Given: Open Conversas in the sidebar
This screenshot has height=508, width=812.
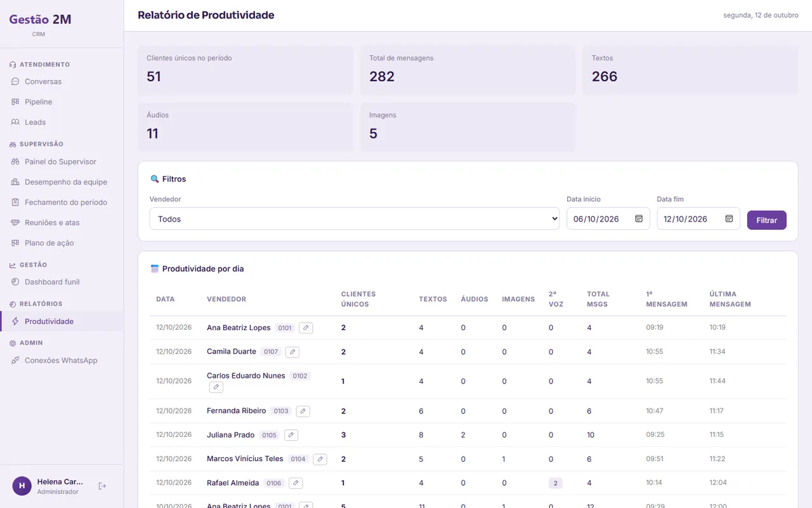Looking at the screenshot, I should [62, 81].
